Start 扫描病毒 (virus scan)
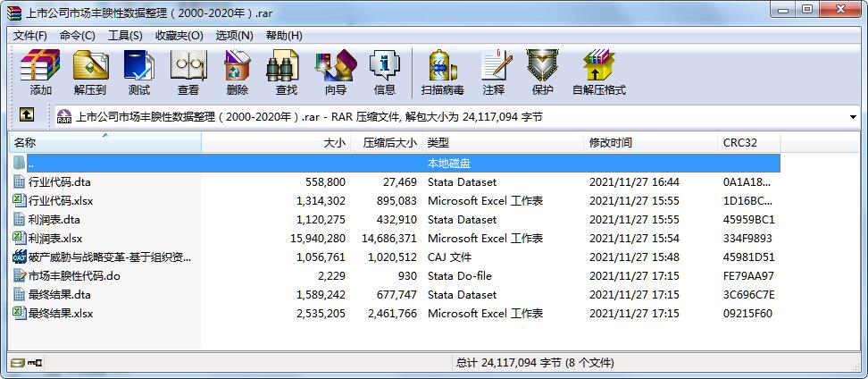The width and height of the screenshot is (868, 379). [442, 72]
